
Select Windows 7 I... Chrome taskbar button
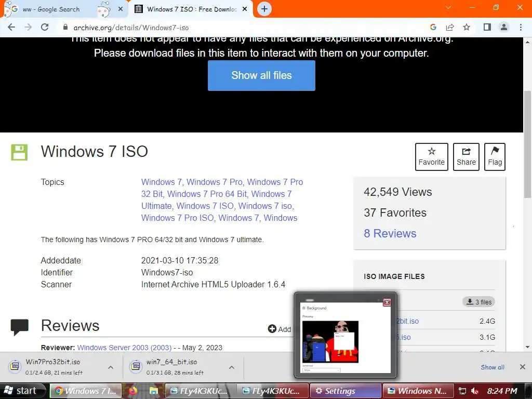[86, 391]
